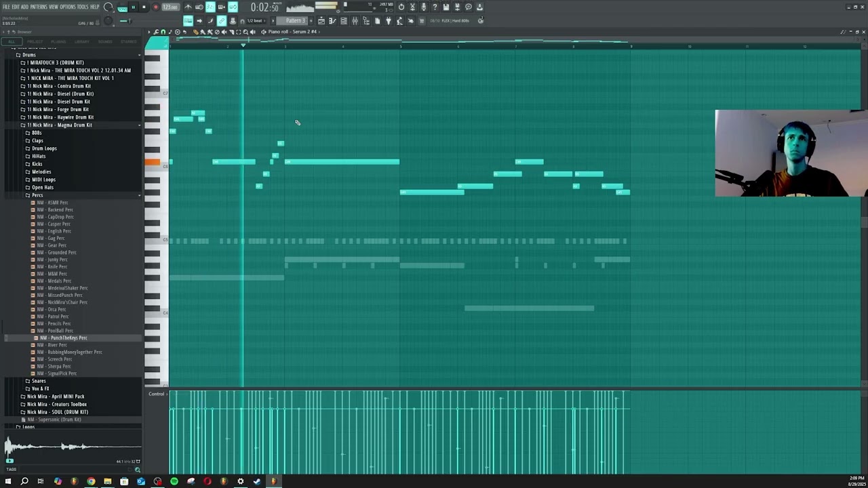Image resolution: width=868 pixels, height=488 pixels.
Task: Open the 1/2 beat snap dropdown
Action: (256, 20)
